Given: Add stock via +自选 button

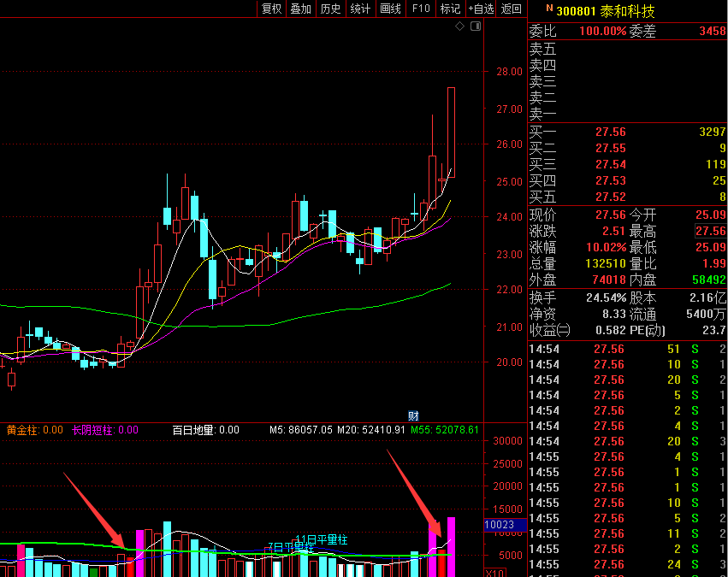Looking at the screenshot, I should point(481,9).
